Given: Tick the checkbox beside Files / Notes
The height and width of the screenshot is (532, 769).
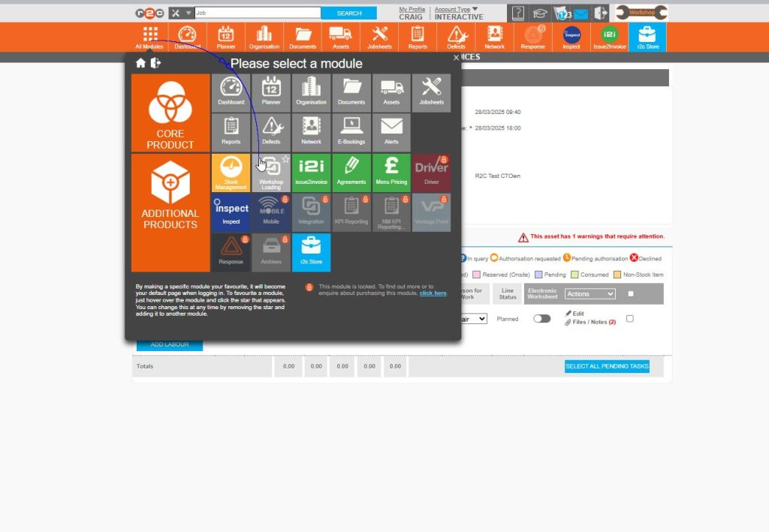Looking at the screenshot, I should (630, 319).
